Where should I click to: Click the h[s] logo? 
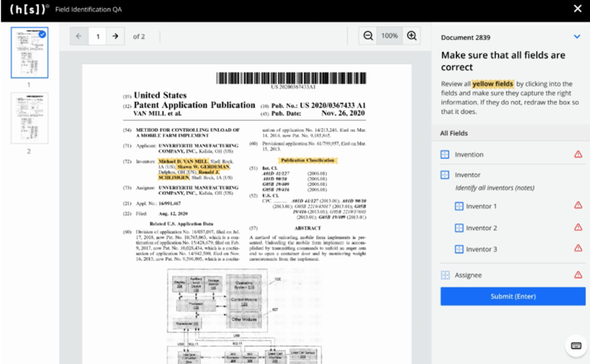coord(30,9)
